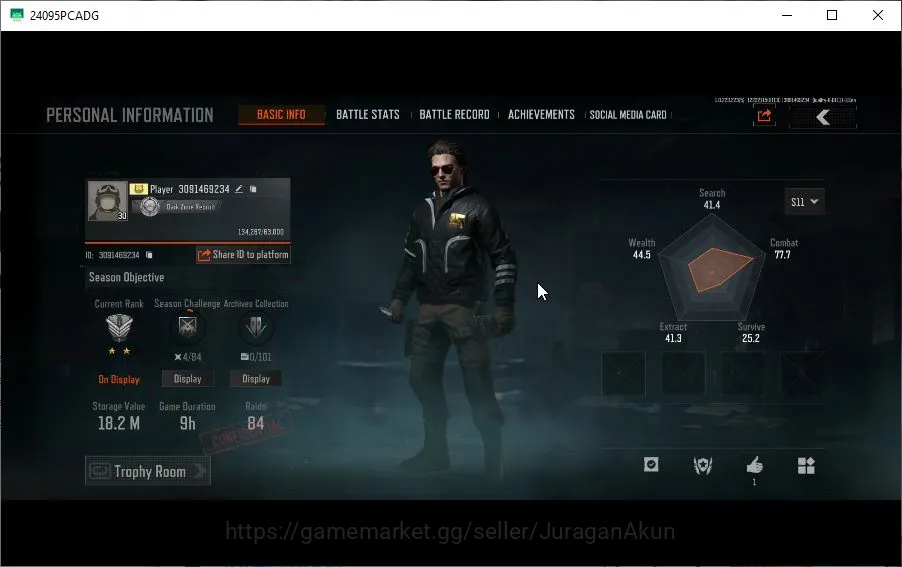This screenshot has height=567, width=902.
Task: Click the 0/101 archives progress text
Action: [256, 357]
